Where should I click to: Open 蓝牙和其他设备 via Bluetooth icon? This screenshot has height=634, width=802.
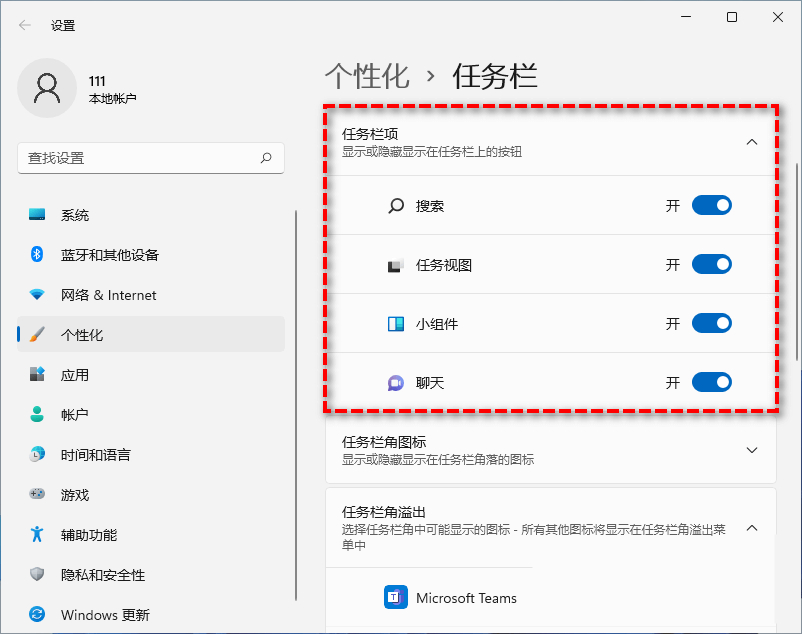(37, 255)
